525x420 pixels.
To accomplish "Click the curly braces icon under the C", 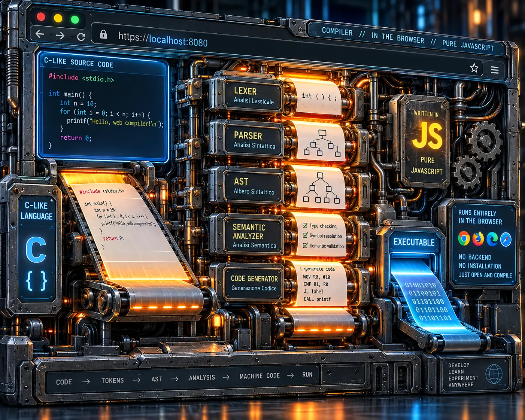I will [36, 281].
